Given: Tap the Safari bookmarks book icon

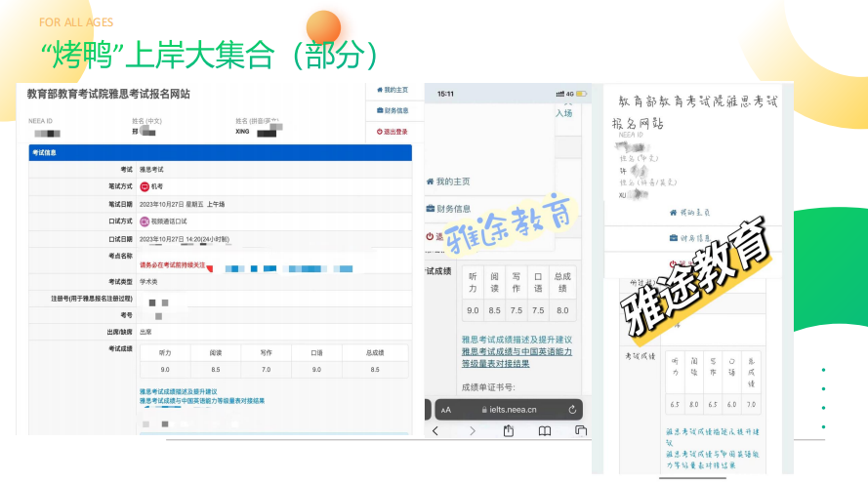Looking at the screenshot, I should click(x=545, y=430).
